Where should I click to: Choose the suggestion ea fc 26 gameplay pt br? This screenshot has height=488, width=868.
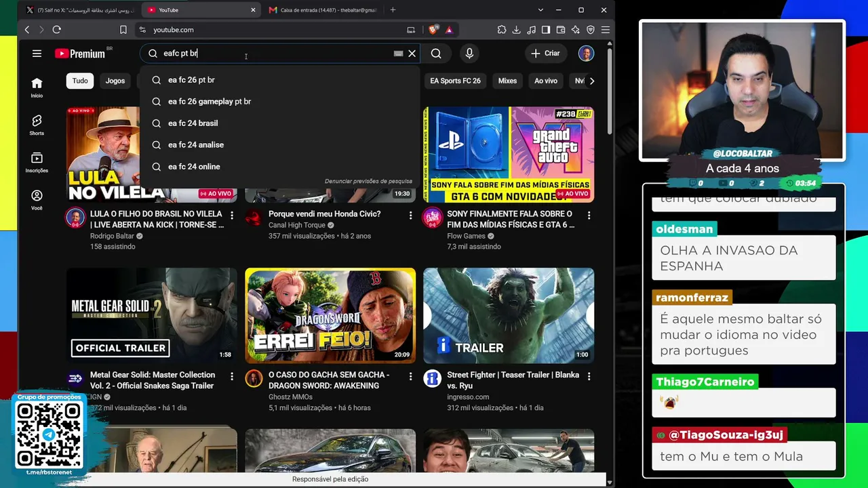pyautogui.click(x=279, y=102)
